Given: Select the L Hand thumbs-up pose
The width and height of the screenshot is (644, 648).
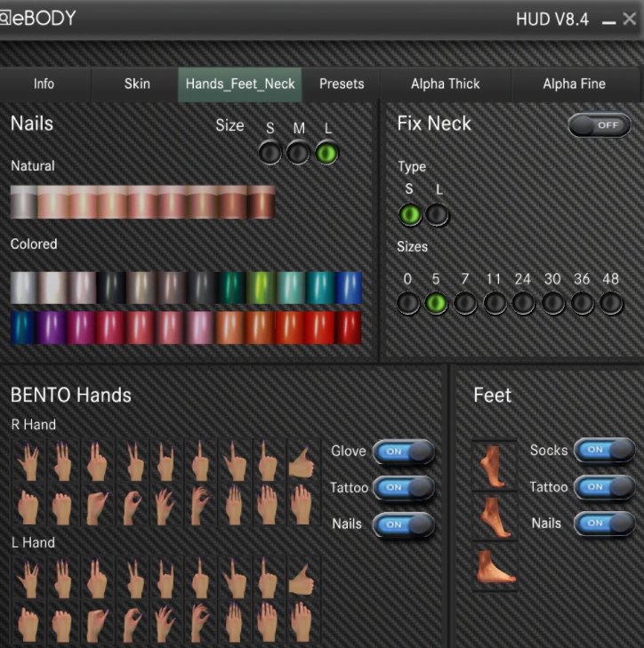Looking at the screenshot, I should [303, 577].
